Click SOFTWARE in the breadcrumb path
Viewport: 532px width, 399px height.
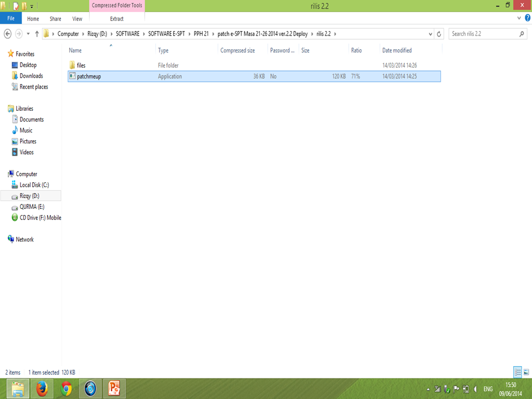pyautogui.click(x=127, y=34)
